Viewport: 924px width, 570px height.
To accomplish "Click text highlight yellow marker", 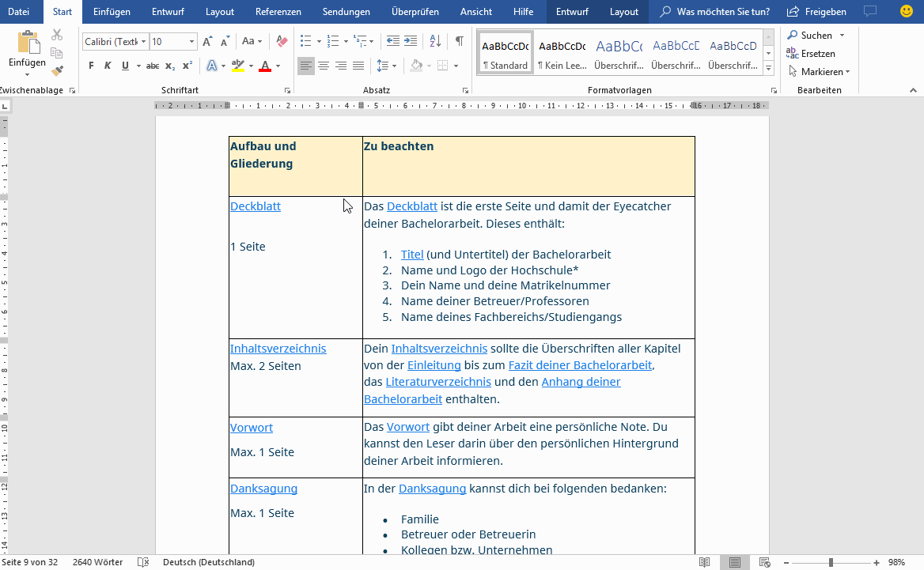I will [238, 66].
